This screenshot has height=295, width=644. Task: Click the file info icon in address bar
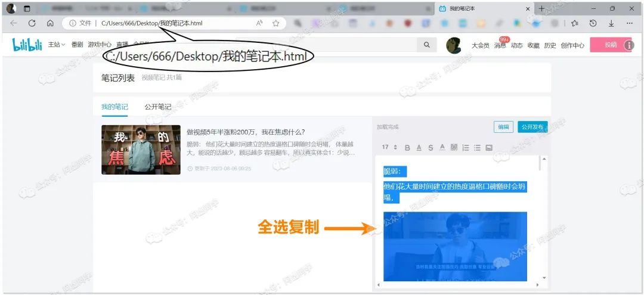point(73,23)
